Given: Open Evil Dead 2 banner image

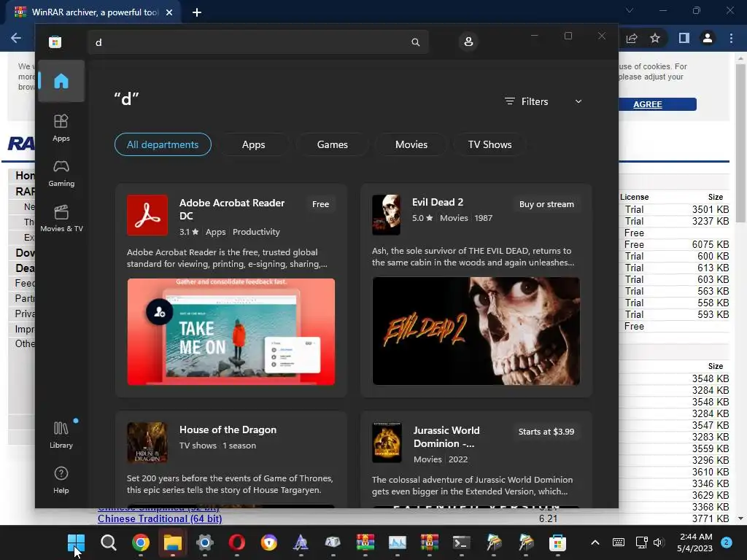Looking at the screenshot, I should point(476,331).
